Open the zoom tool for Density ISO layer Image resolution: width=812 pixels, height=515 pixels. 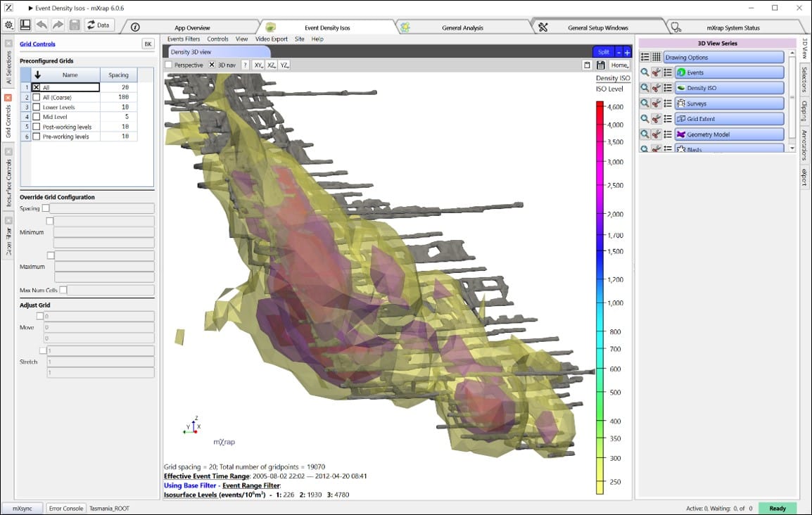pyautogui.click(x=645, y=88)
